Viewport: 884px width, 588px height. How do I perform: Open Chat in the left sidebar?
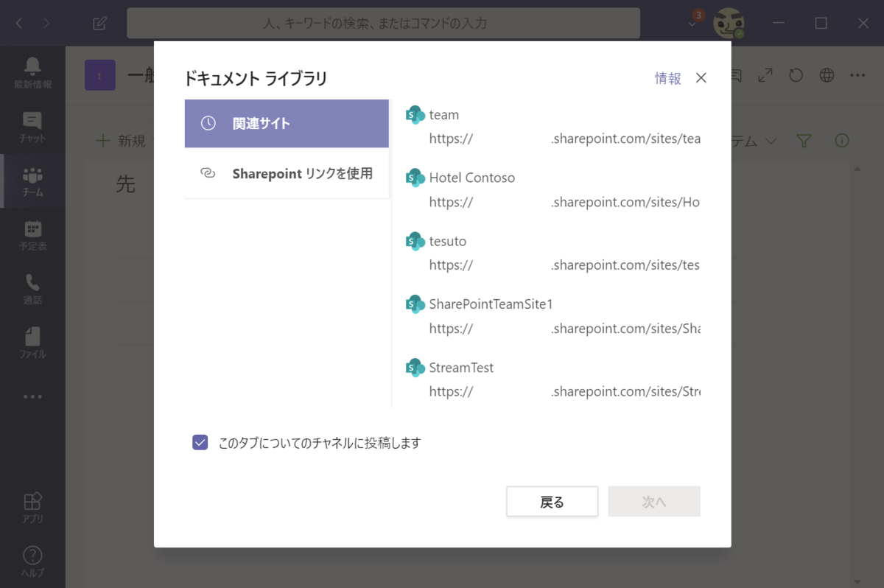[x=32, y=127]
